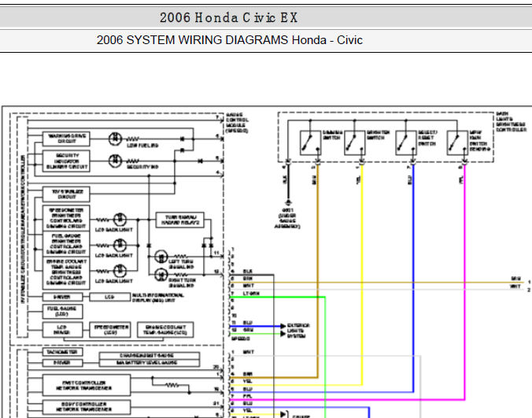The image size is (532, 418).
Task: Click the blue arrow to Exterior Lights System
Action: 283,327
